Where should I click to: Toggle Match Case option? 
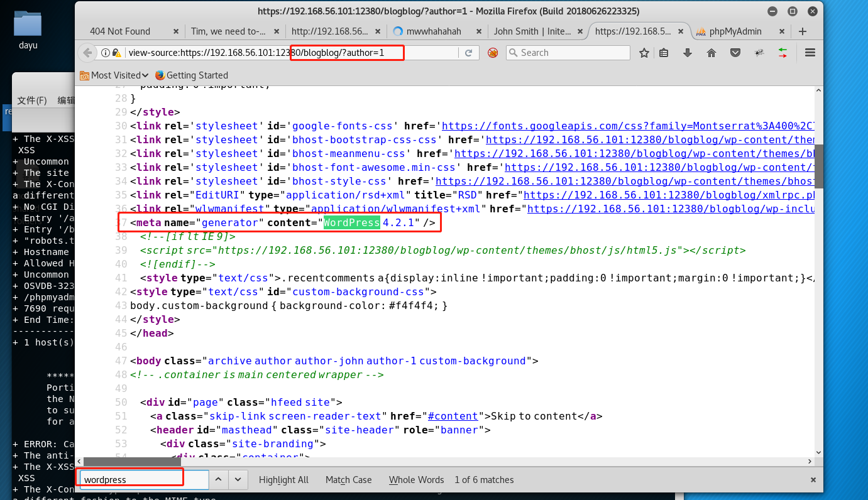point(348,480)
